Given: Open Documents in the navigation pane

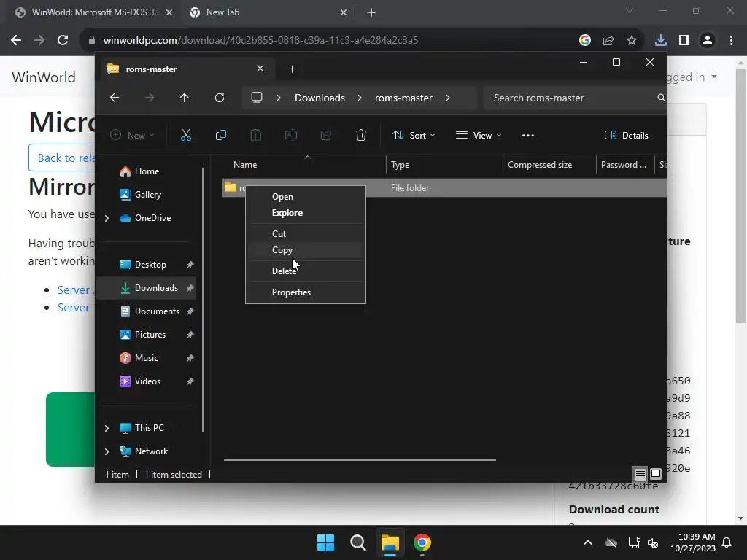Looking at the screenshot, I should (157, 311).
